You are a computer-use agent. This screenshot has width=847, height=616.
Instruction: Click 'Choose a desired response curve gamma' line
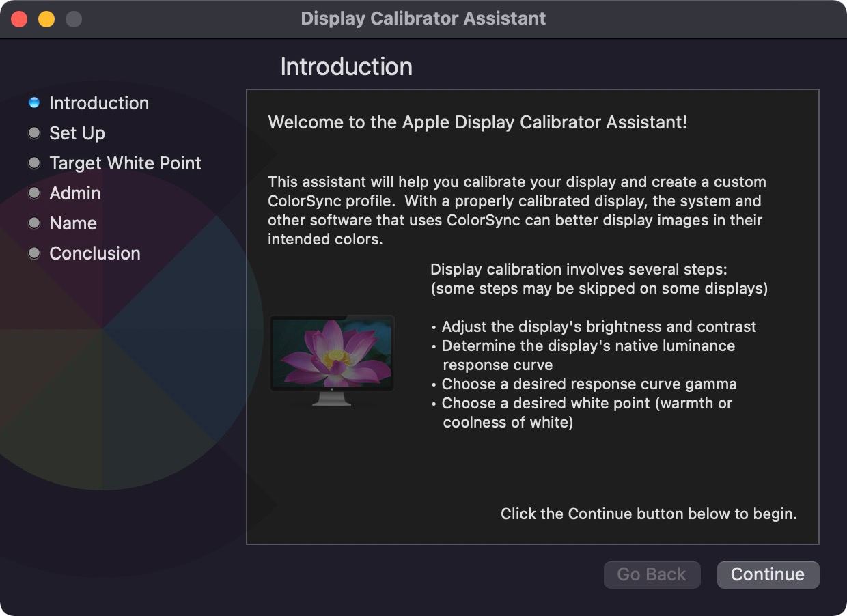point(585,384)
